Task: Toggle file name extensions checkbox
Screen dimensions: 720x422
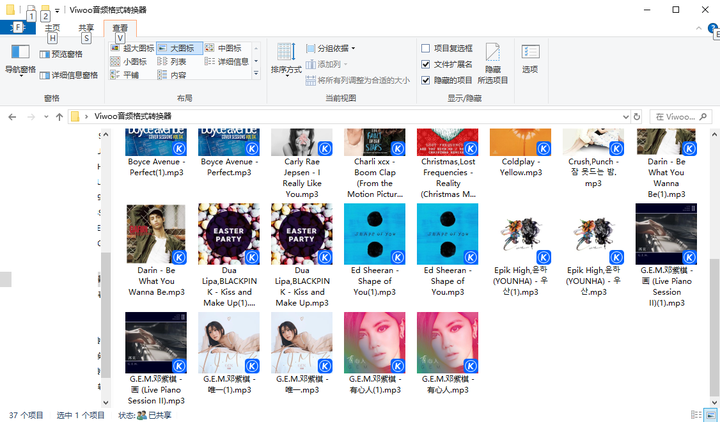Action: point(426,64)
